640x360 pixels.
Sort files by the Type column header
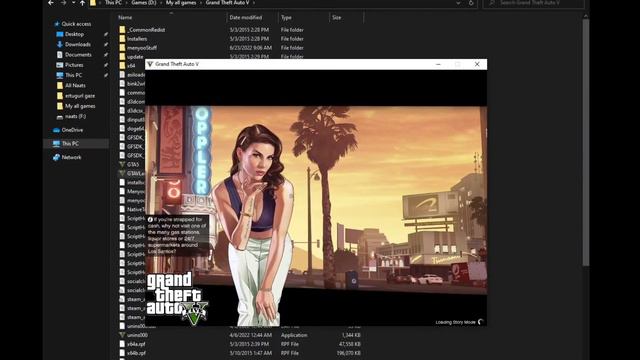point(286,18)
